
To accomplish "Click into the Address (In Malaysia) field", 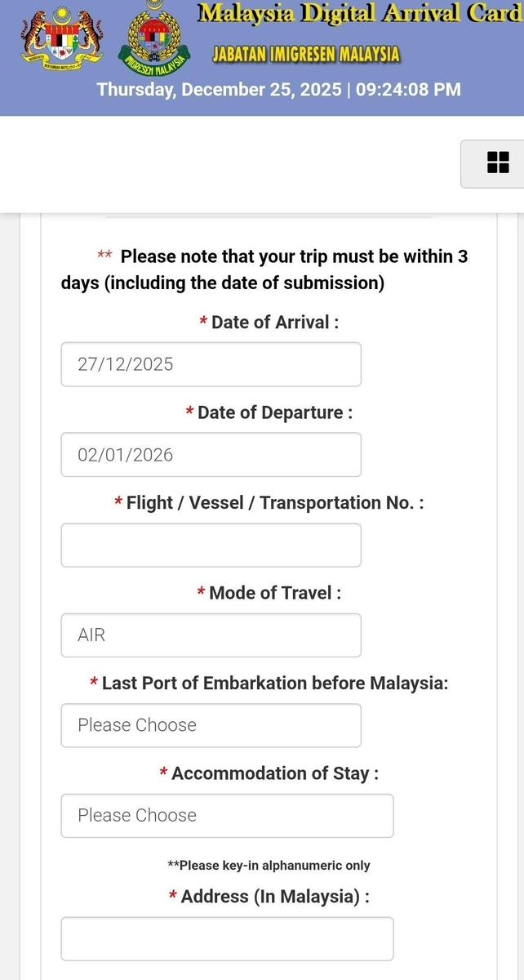I will tap(227, 938).
